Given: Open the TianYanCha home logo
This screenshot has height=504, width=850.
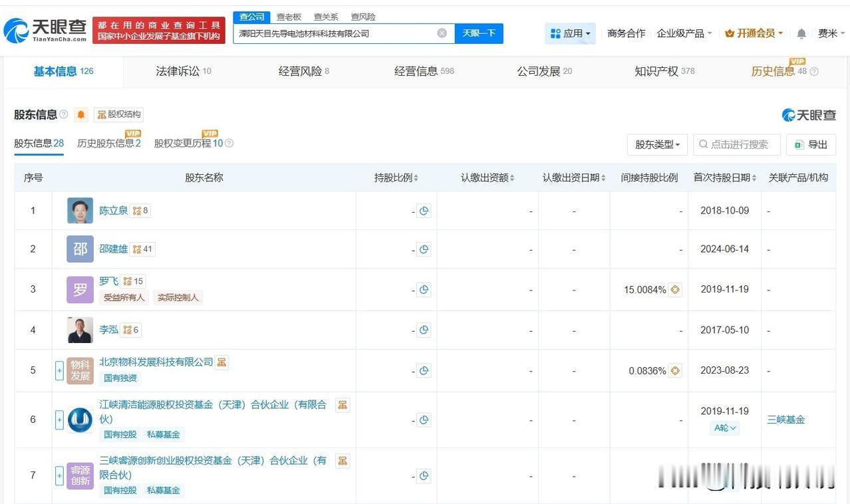Looking at the screenshot, I should pyautogui.click(x=45, y=30).
